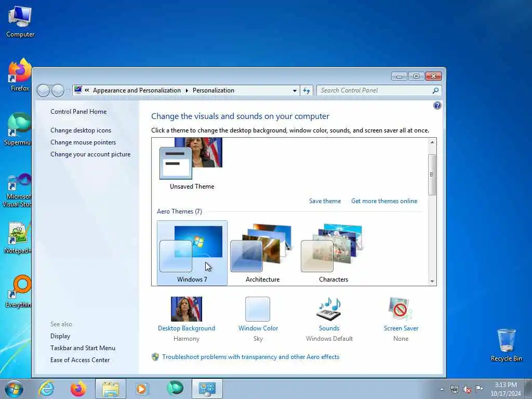Viewport: 532px width, 399px height.
Task: Click Change your account picture
Action: point(90,154)
